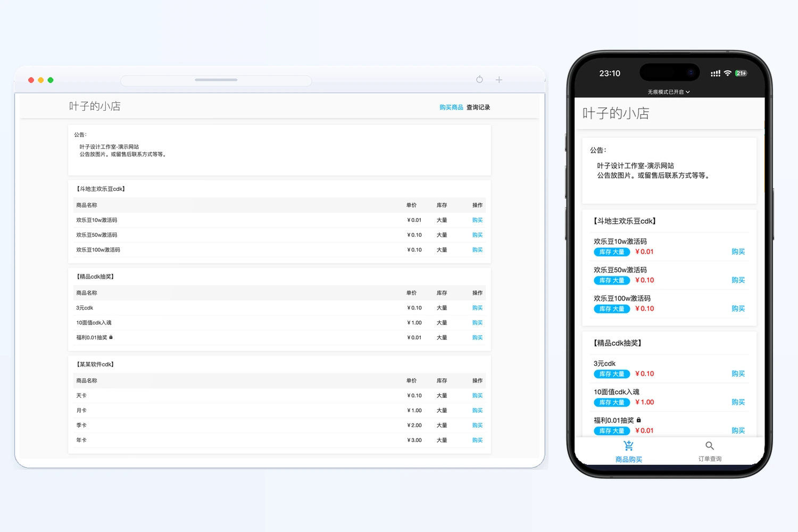Screen dimensions: 798x532
Task: Click ¥3.00 price of 年卡
Action: 414,440
